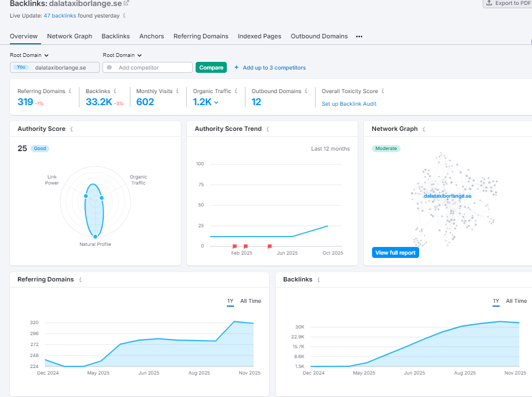Image resolution: width=532 pixels, height=397 pixels.
Task: Switch the Referring Domains chart to All Time
Action: click(x=250, y=301)
